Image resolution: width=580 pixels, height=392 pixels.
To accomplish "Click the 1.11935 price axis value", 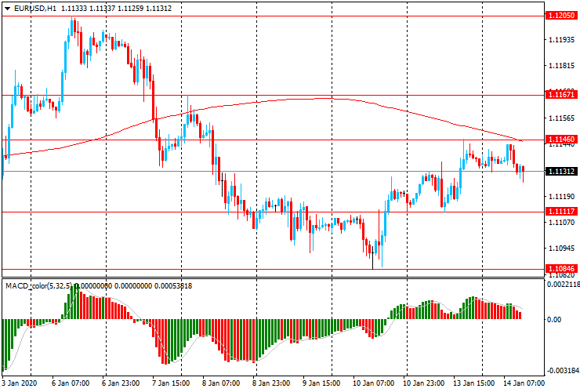I will pyautogui.click(x=562, y=40).
